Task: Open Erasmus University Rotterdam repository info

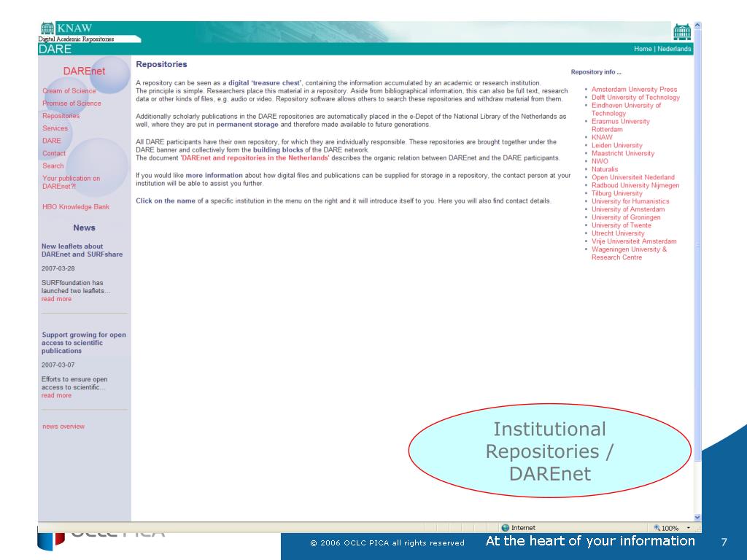Action: coord(620,125)
